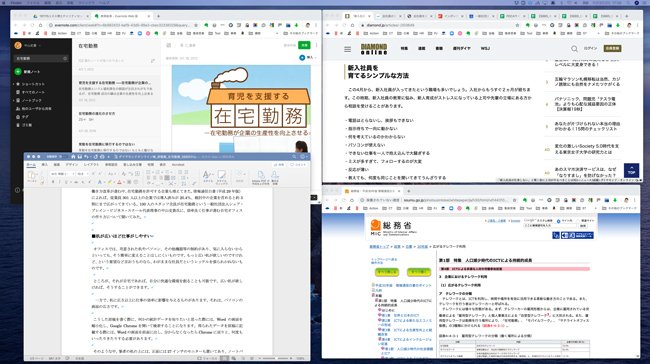This screenshot has height=364, width=650.
Task: Open the font size combo box in Word
Action: [82, 174]
